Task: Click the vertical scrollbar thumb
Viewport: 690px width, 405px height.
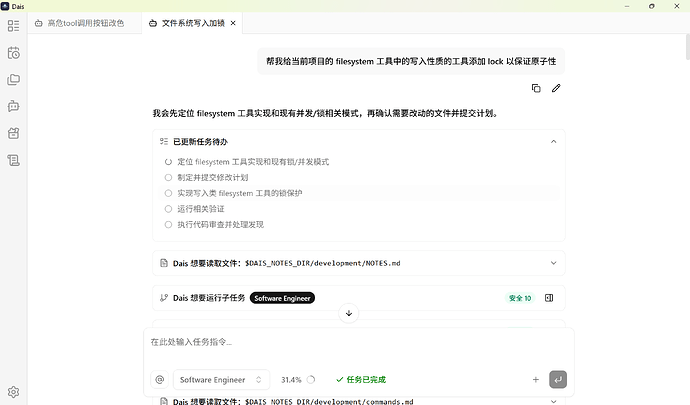Action: [x=687, y=46]
